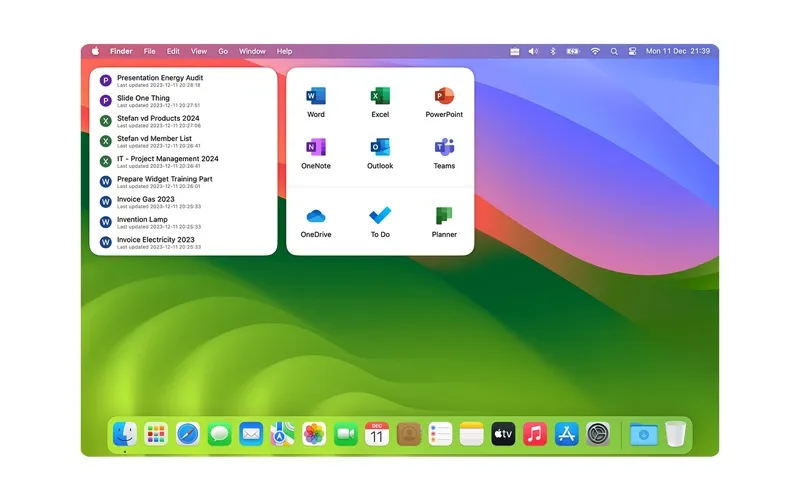
Task: Open Wi-Fi menu in menu bar
Action: coord(595,51)
